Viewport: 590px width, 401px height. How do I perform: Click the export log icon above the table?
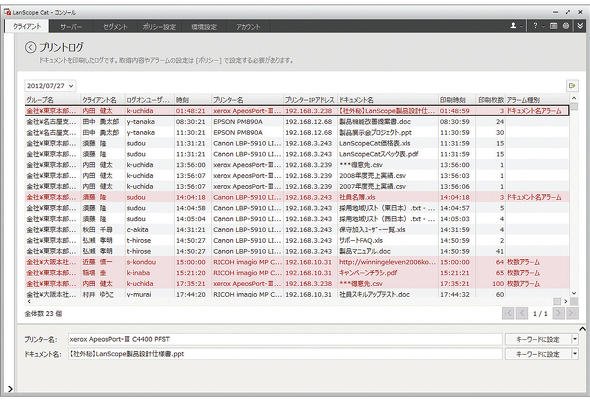[x=572, y=86]
